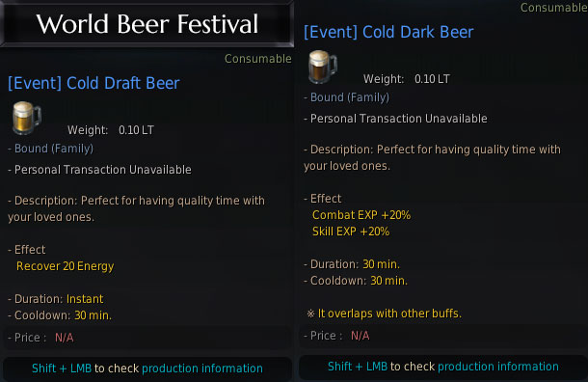The image size is (588, 382).
Task: Click Bound (Family) under Cold Dark Beer
Action: (346, 97)
